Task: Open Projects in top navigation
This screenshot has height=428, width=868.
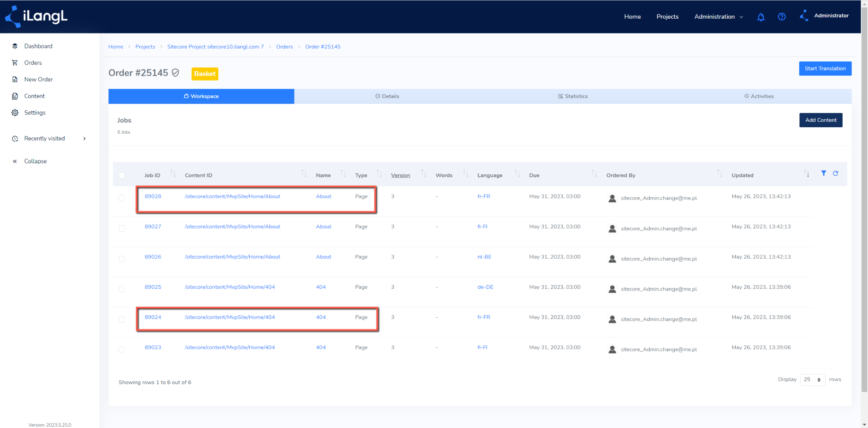Action: click(668, 17)
